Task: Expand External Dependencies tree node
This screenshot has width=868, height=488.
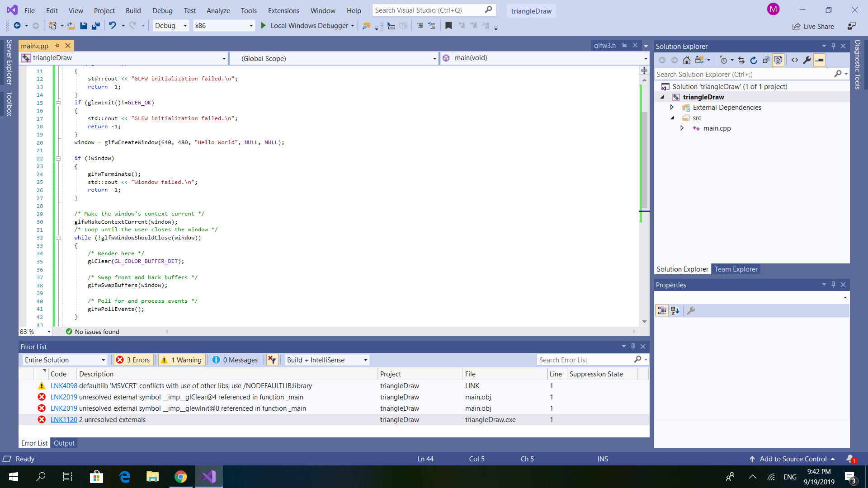Action: coord(672,108)
